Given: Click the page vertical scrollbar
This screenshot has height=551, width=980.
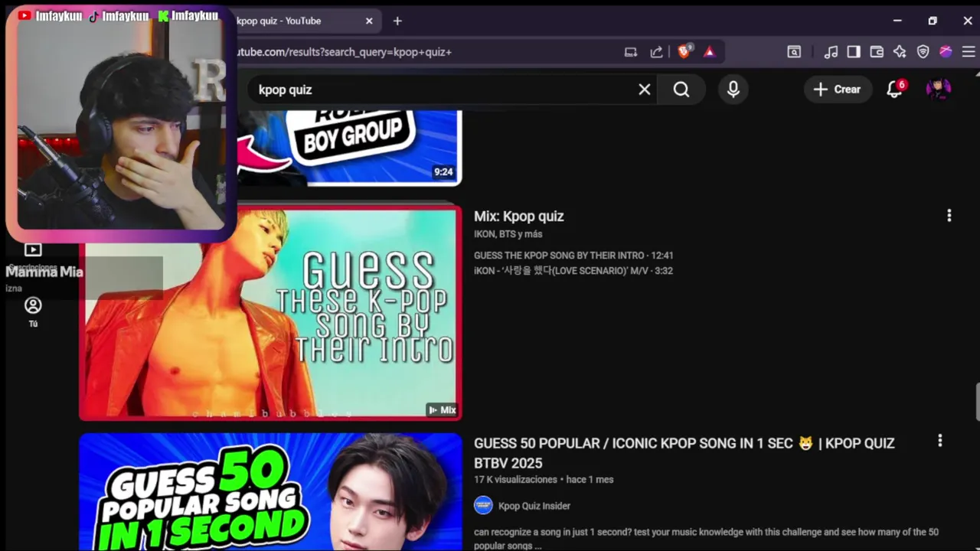Looking at the screenshot, I should pos(977,400).
